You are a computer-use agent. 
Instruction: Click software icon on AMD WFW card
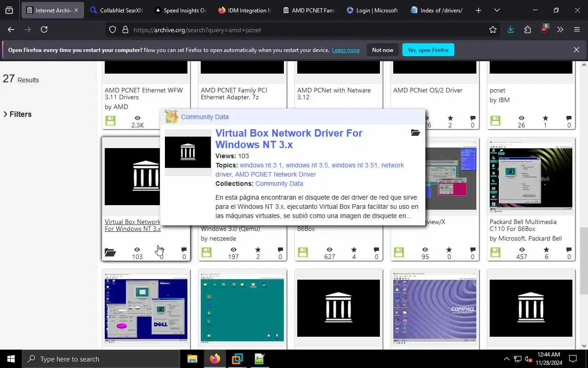(x=110, y=121)
